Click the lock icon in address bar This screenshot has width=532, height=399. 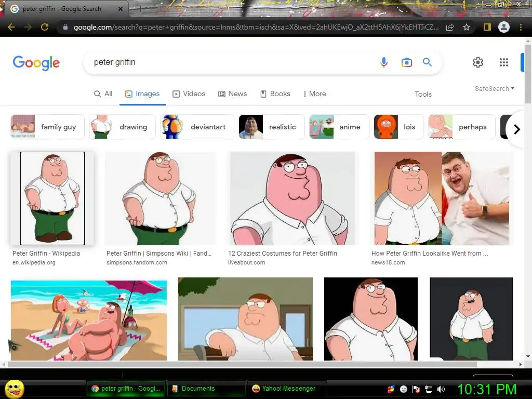[65, 27]
